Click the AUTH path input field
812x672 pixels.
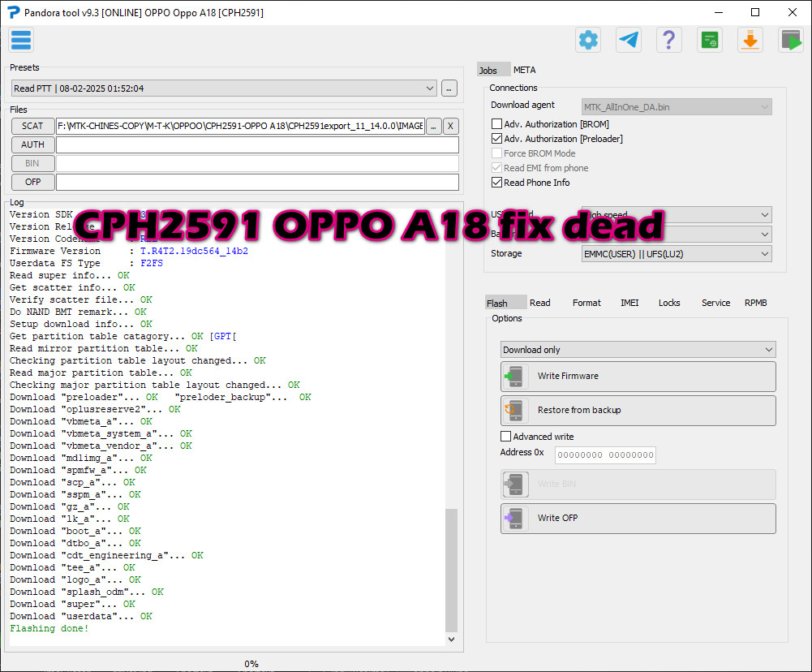[257, 144]
